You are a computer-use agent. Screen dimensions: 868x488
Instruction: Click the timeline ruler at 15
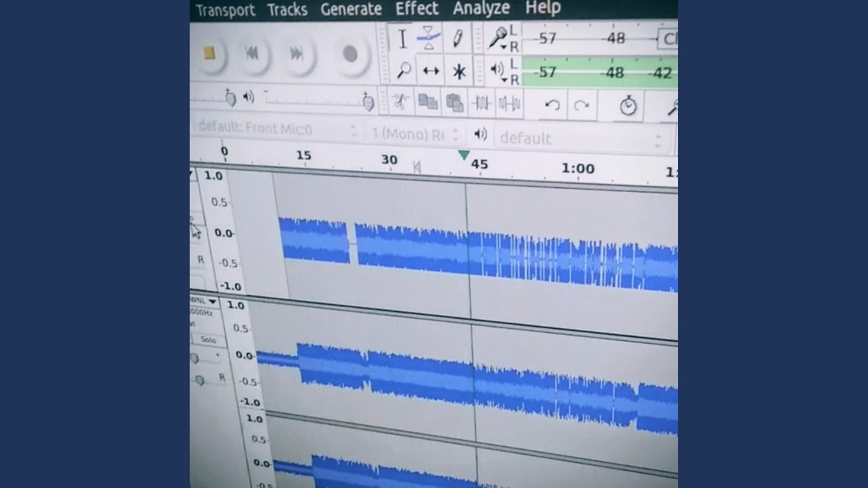303,156
